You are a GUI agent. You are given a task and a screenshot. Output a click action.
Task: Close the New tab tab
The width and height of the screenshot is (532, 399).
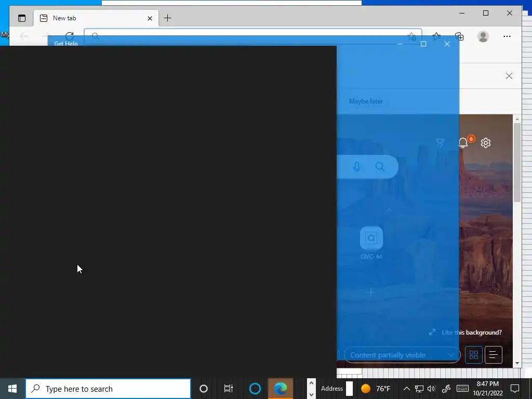150,18
